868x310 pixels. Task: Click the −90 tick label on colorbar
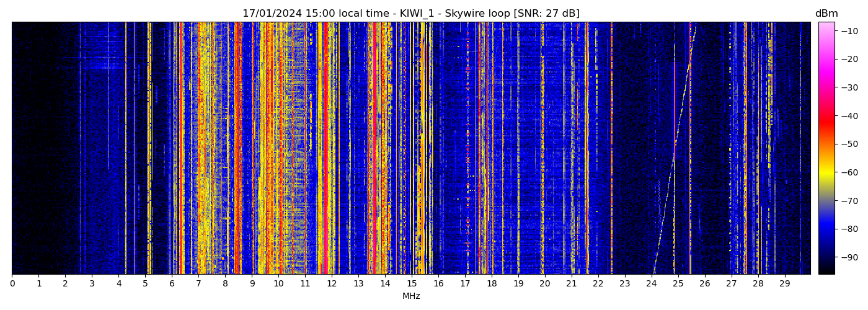848,257
